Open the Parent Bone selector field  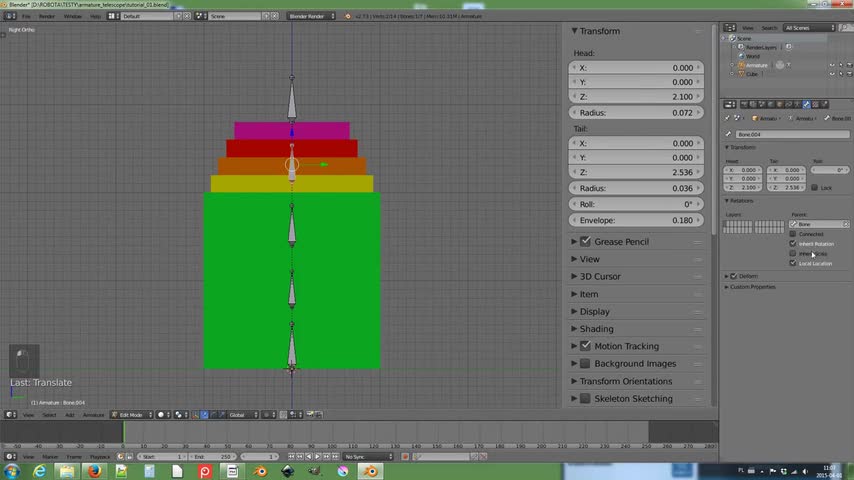click(819, 224)
